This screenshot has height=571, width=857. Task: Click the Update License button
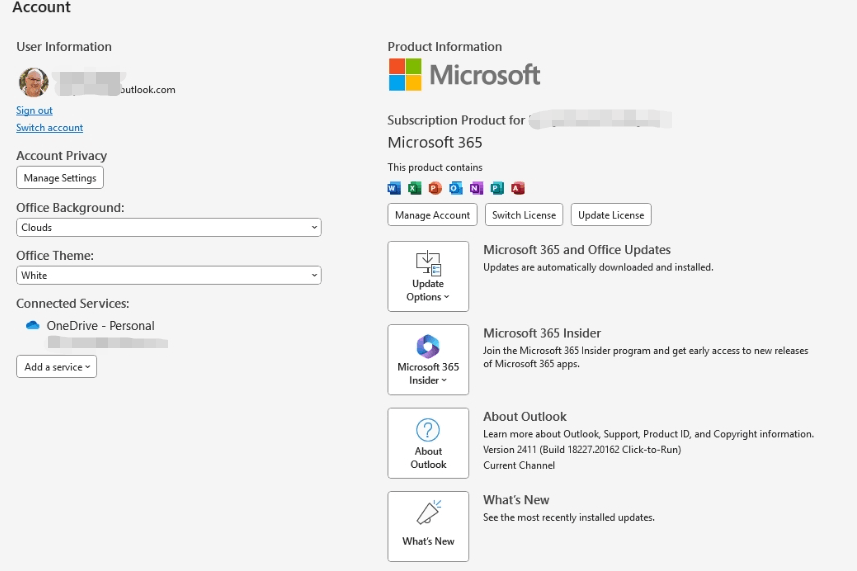611,215
